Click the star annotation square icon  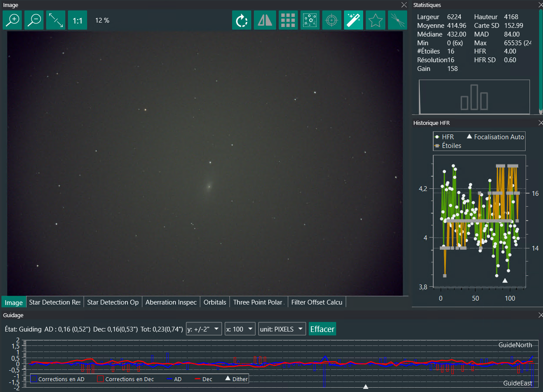coord(310,20)
